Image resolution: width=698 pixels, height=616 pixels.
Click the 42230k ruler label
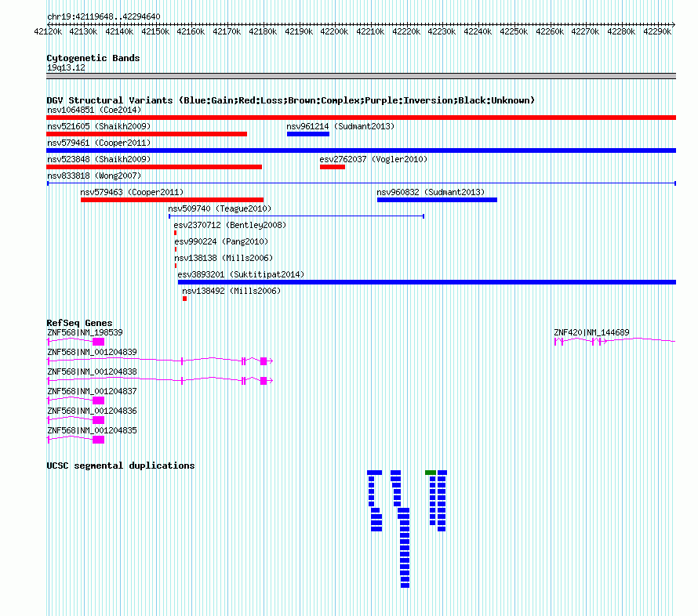point(442,31)
